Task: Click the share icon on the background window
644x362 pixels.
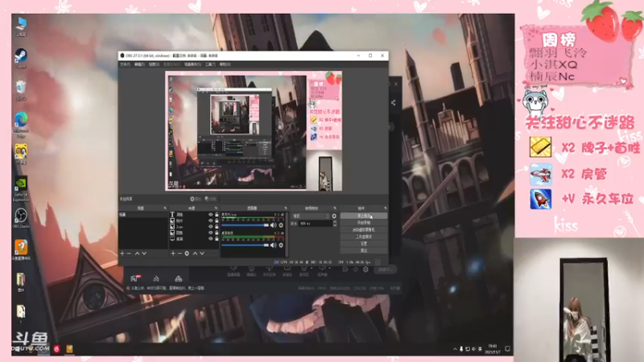Action: 394,103
